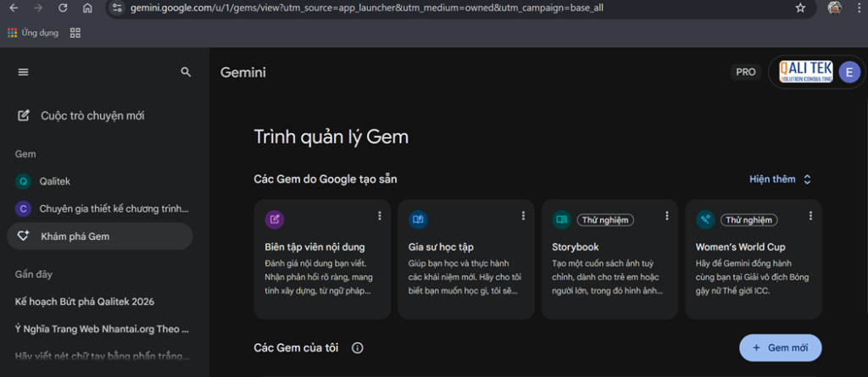The height and width of the screenshot is (377, 868).
Task: Click the Women's World Cup icon
Action: coord(705,220)
